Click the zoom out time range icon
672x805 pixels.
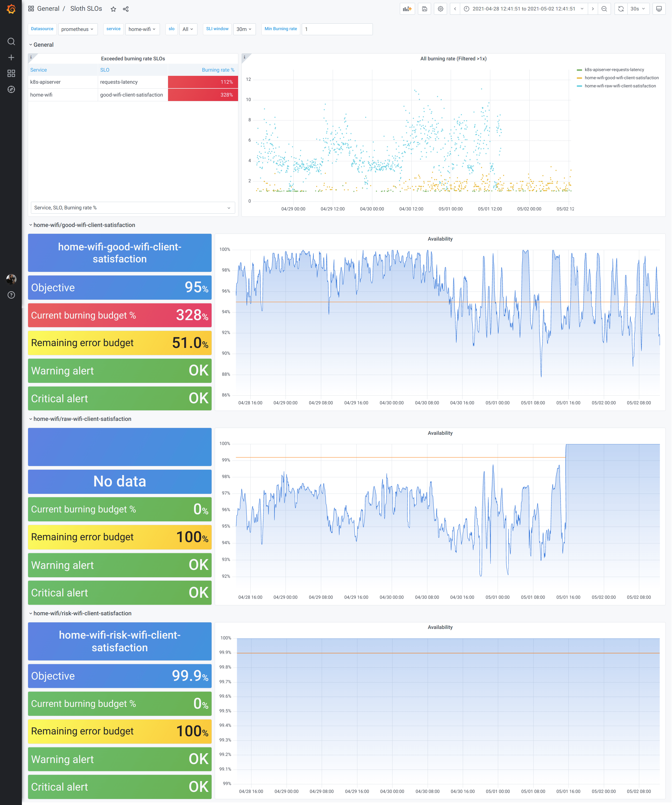pyautogui.click(x=604, y=9)
